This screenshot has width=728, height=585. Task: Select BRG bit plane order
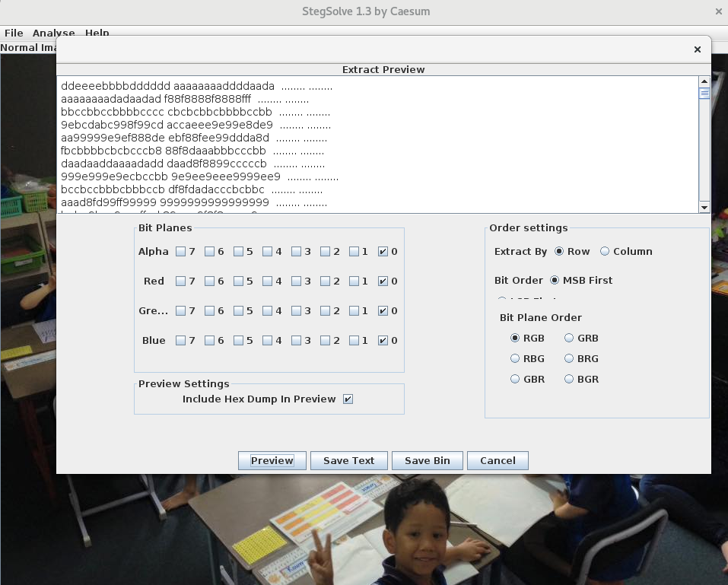[569, 358]
